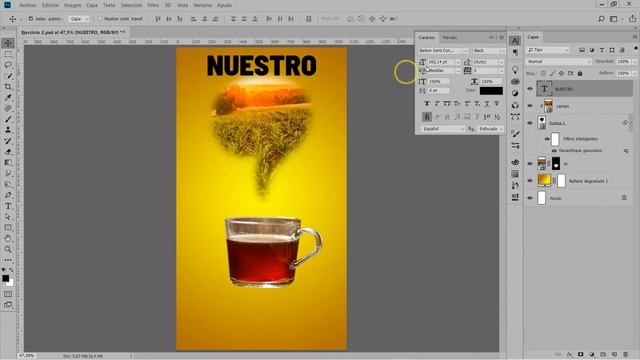Open the layer filter Tipo dropdown
This screenshot has height=360, width=640.
pyautogui.click(x=548, y=50)
